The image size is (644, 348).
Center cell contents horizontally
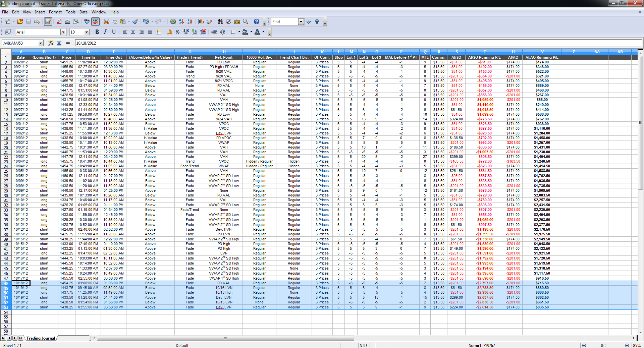click(x=133, y=32)
